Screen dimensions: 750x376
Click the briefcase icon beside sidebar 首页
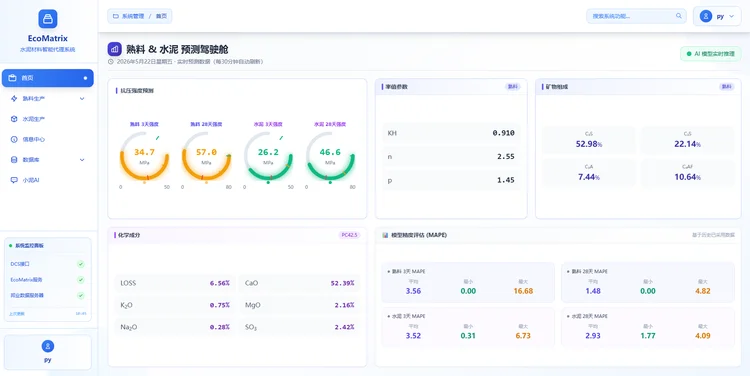(13, 78)
